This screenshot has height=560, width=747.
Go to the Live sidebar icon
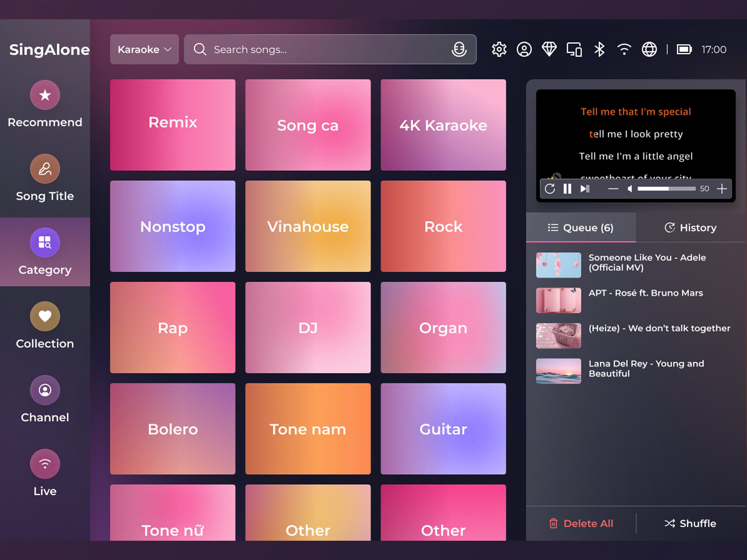click(x=45, y=464)
